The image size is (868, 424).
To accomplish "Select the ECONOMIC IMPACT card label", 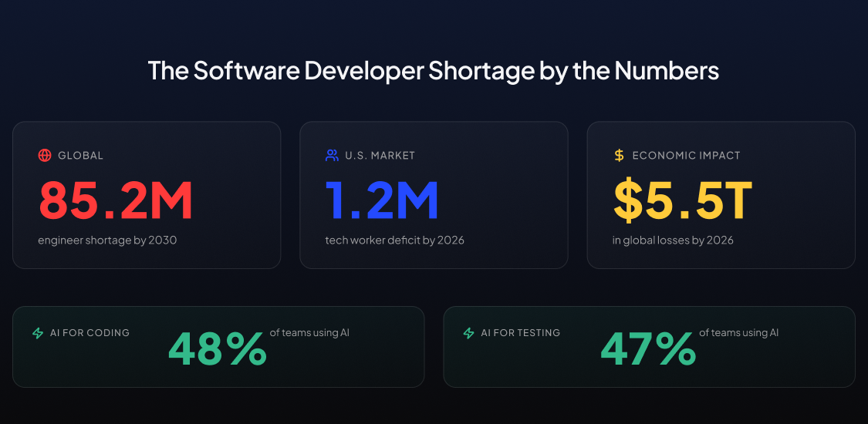I will [x=686, y=156].
